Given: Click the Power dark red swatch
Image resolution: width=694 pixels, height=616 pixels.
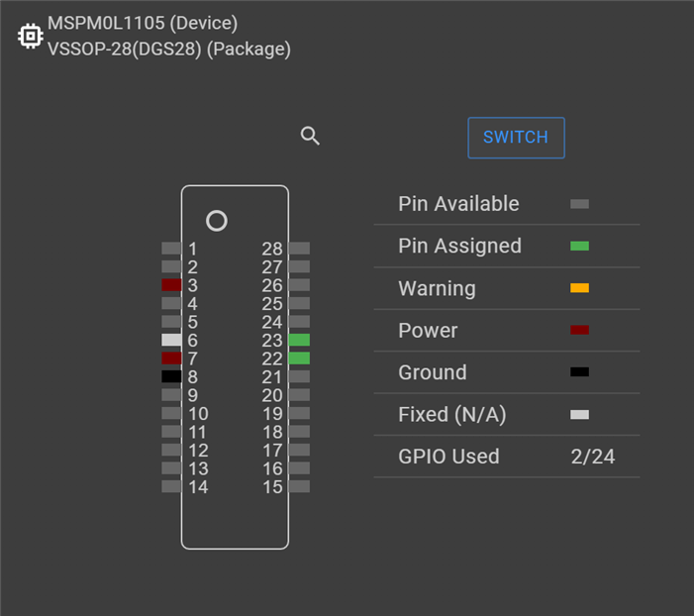Looking at the screenshot, I should click(579, 330).
